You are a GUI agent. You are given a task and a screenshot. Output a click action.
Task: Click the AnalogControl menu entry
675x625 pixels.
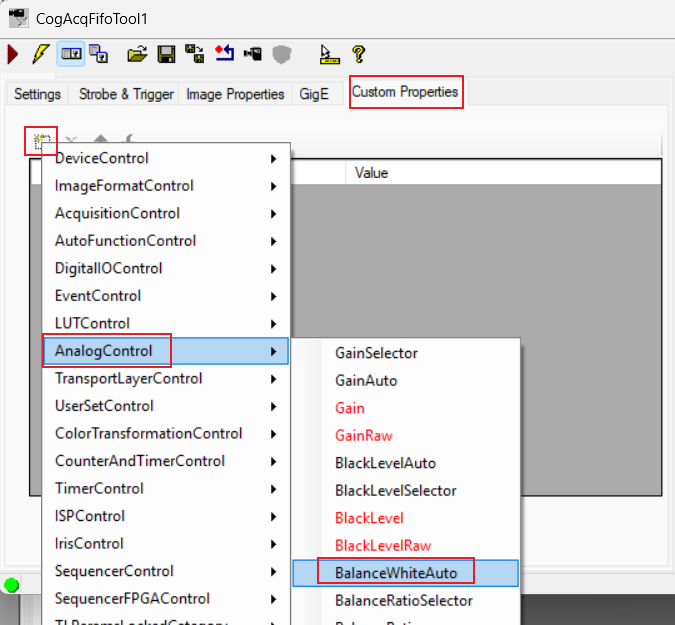166,351
